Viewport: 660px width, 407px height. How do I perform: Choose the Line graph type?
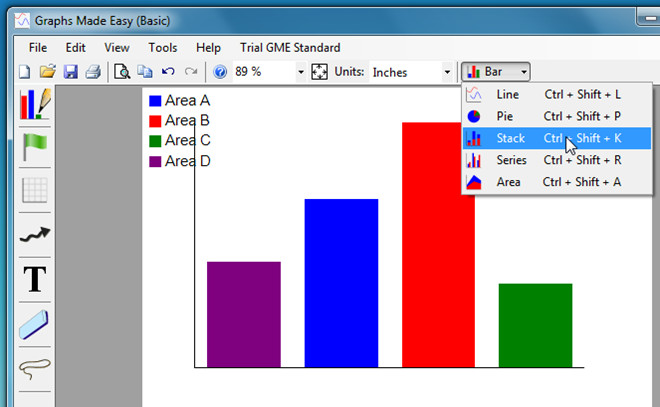(x=557, y=94)
